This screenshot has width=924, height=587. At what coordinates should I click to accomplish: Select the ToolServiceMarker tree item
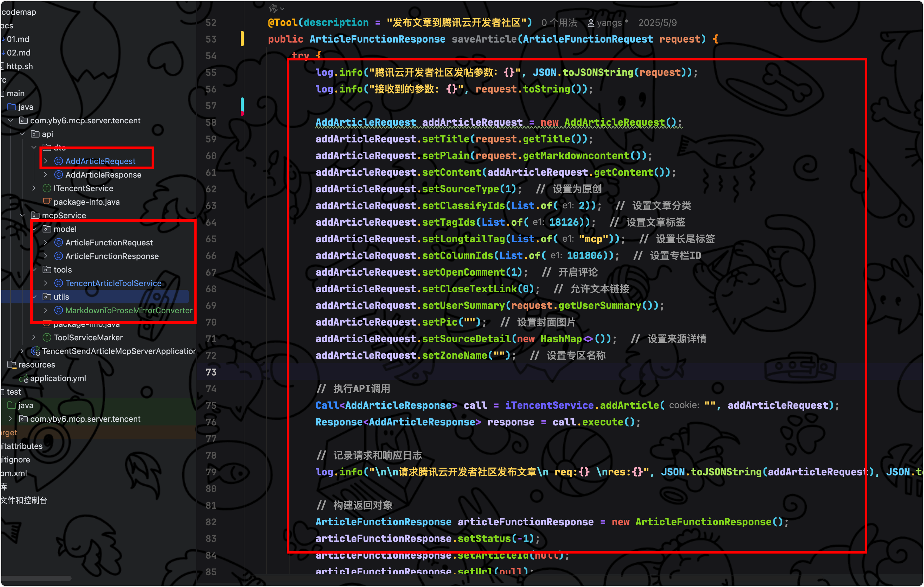click(x=88, y=337)
